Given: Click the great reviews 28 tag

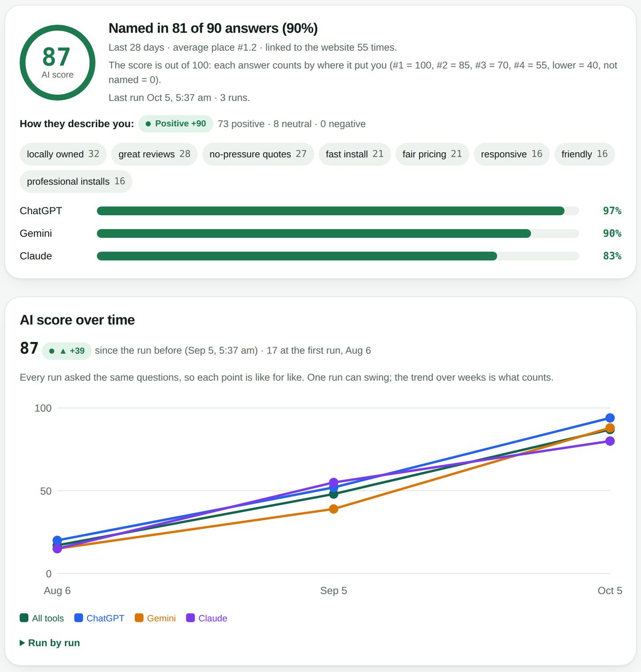Looking at the screenshot, I should click(x=154, y=154).
